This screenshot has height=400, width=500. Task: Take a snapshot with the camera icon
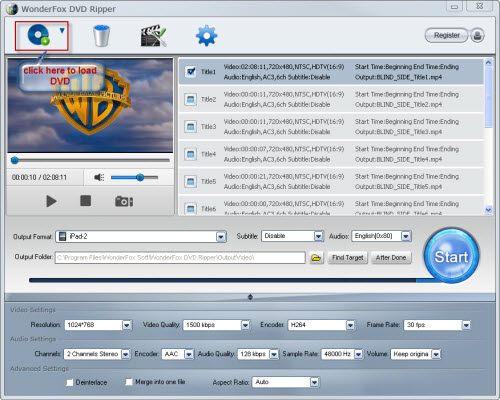(x=124, y=201)
